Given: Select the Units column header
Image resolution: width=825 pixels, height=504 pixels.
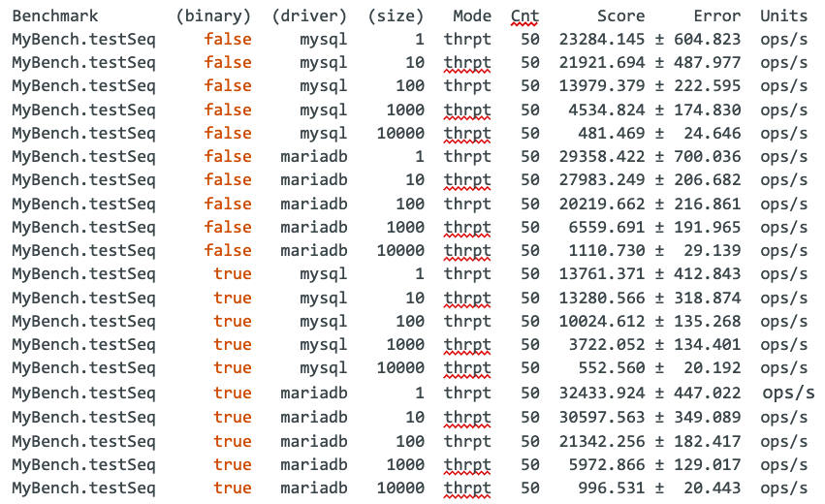Looking at the screenshot, I should [784, 16].
